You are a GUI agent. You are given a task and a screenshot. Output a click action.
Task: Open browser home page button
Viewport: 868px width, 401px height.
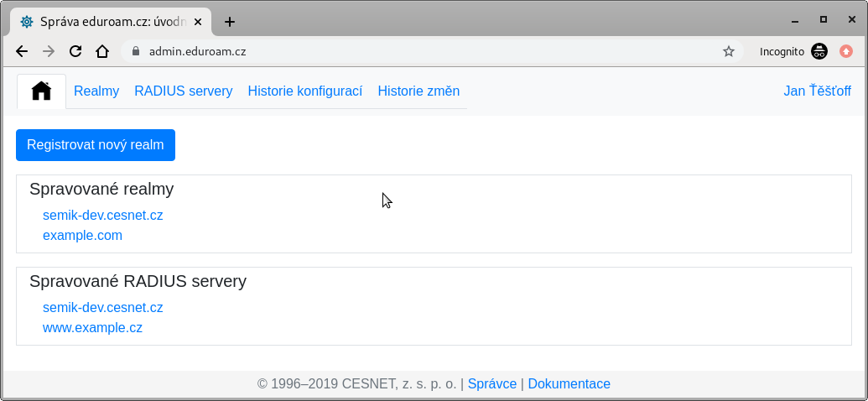tap(102, 51)
